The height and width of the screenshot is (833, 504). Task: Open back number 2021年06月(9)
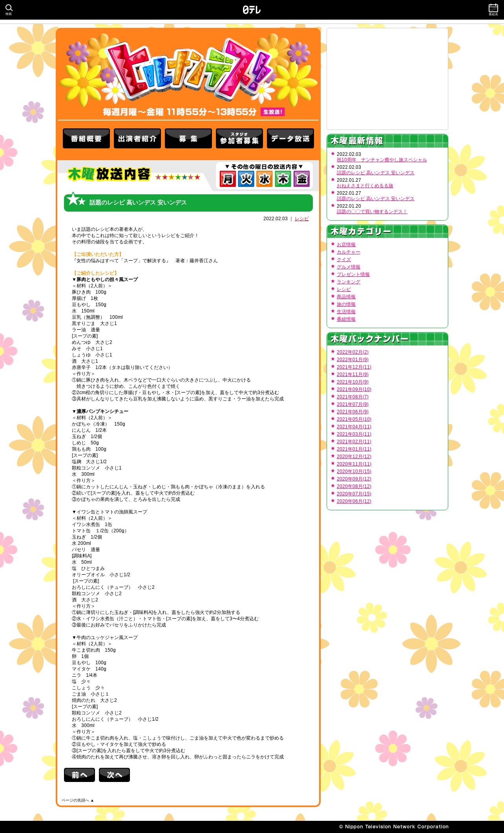tap(352, 412)
